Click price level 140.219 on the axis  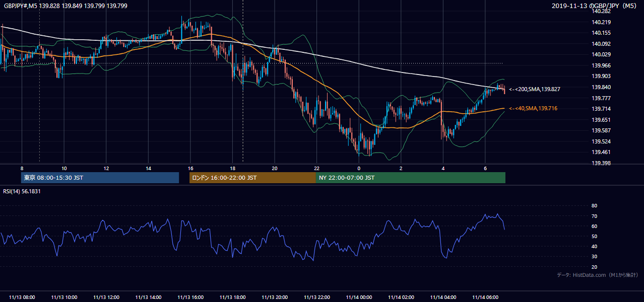pyautogui.click(x=600, y=22)
